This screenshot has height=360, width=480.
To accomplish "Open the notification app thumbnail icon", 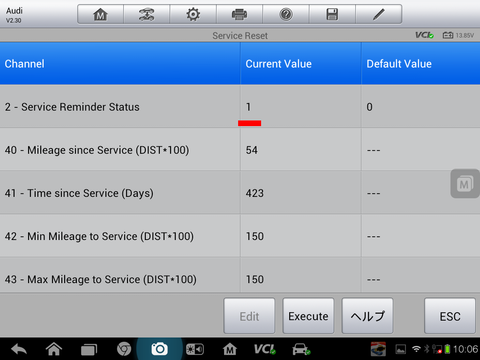I will click(378, 349).
